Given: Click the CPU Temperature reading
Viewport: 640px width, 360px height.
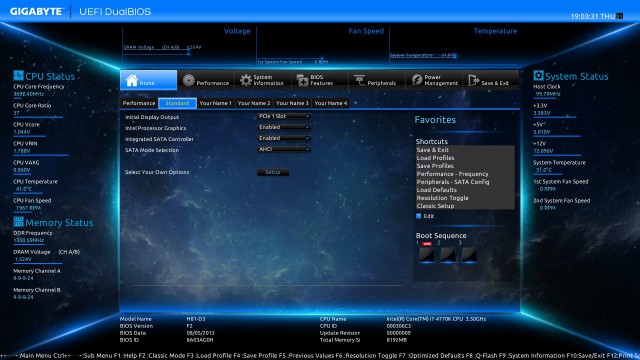Looking at the screenshot, I should coord(24,189).
